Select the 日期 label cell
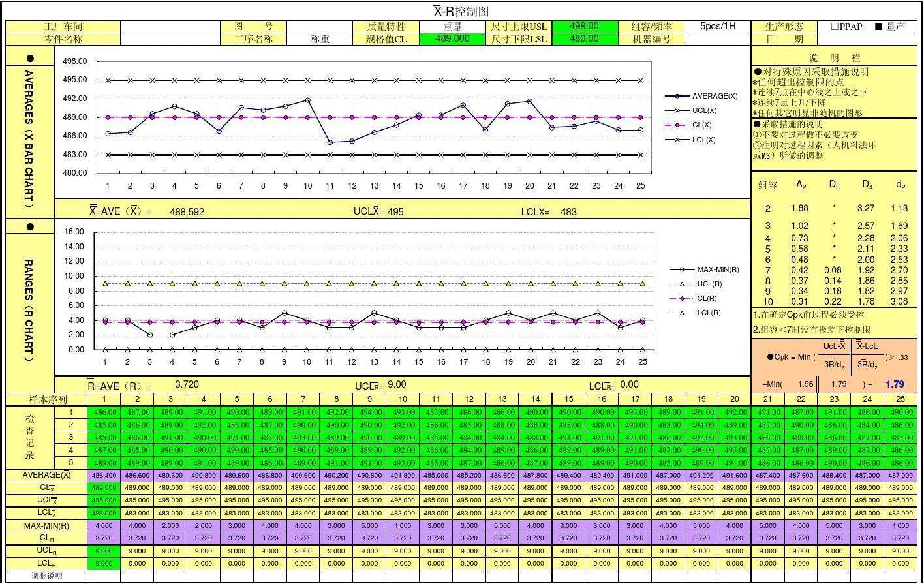Screen dimensions: 924x584 point(784,38)
